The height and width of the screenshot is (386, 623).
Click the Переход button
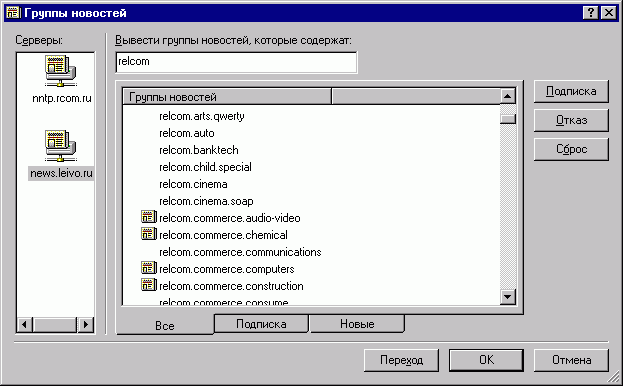point(401,360)
